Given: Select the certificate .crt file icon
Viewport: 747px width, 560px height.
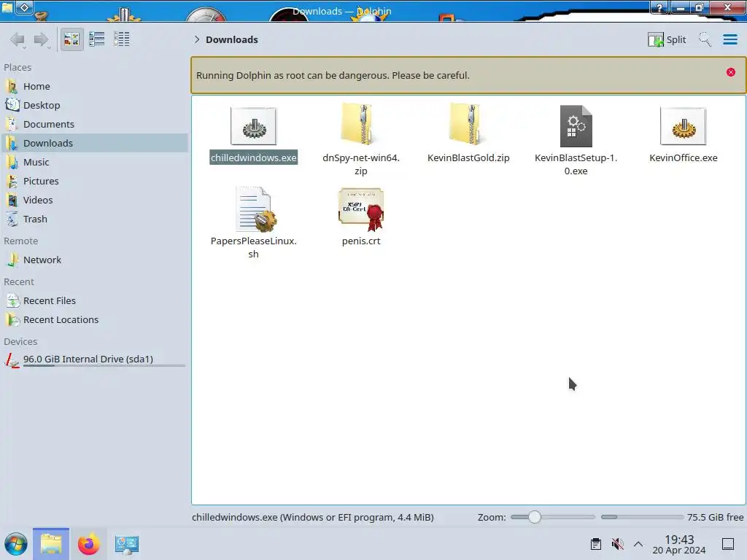Looking at the screenshot, I should [361, 209].
